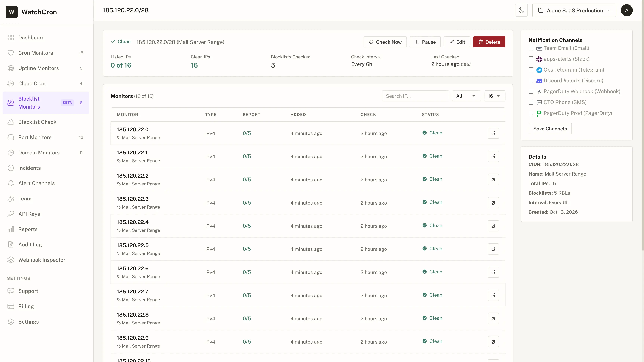Screen dimensions: 644x362
Task: Click the Webhook Inspector layers icon
Action: pos(11,260)
